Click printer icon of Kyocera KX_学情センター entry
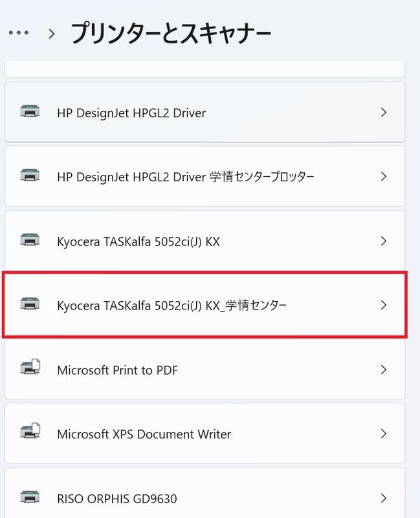This screenshot has height=518, width=420. coord(30,304)
